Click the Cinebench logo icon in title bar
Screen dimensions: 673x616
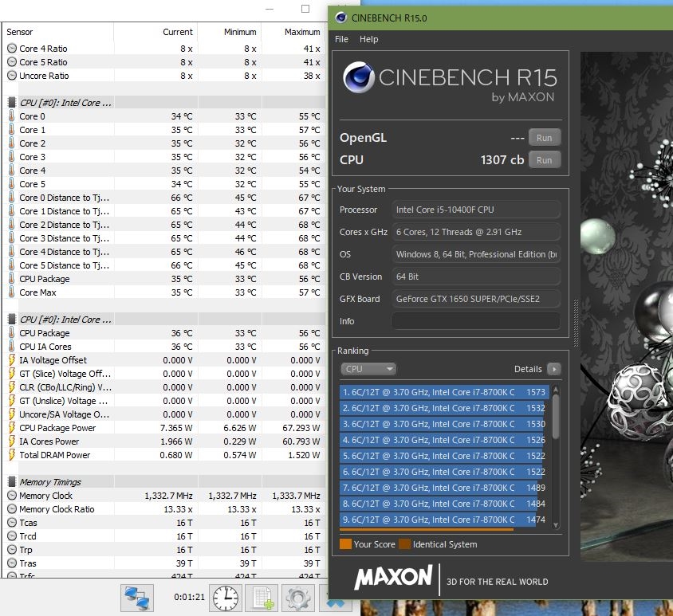tap(341, 18)
